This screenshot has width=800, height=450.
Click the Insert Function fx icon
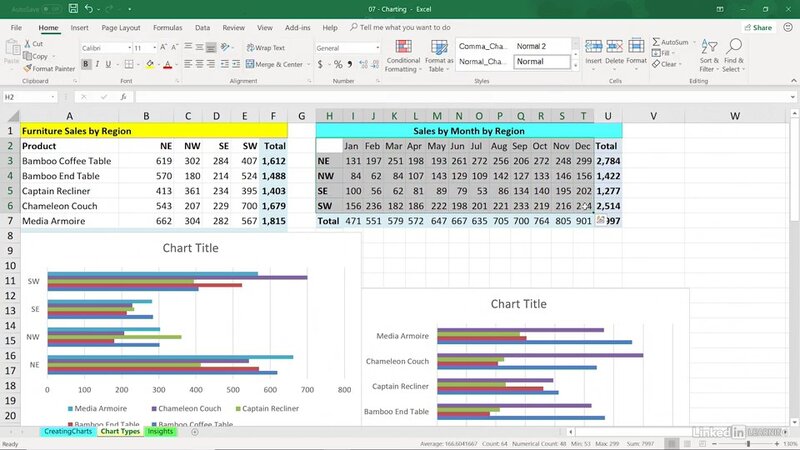pyautogui.click(x=122, y=97)
